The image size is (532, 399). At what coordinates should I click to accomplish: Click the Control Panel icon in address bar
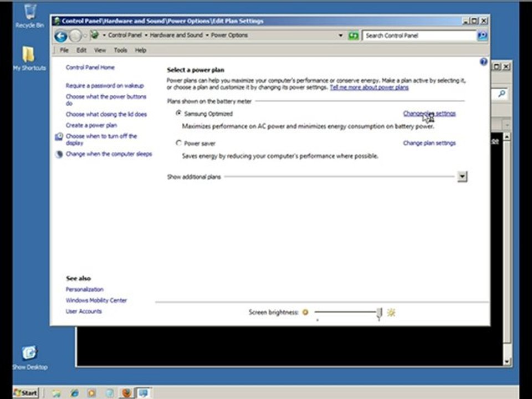pos(95,35)
